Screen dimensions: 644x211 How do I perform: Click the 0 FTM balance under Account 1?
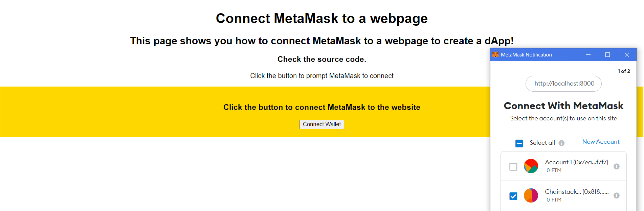coord(554,170)
